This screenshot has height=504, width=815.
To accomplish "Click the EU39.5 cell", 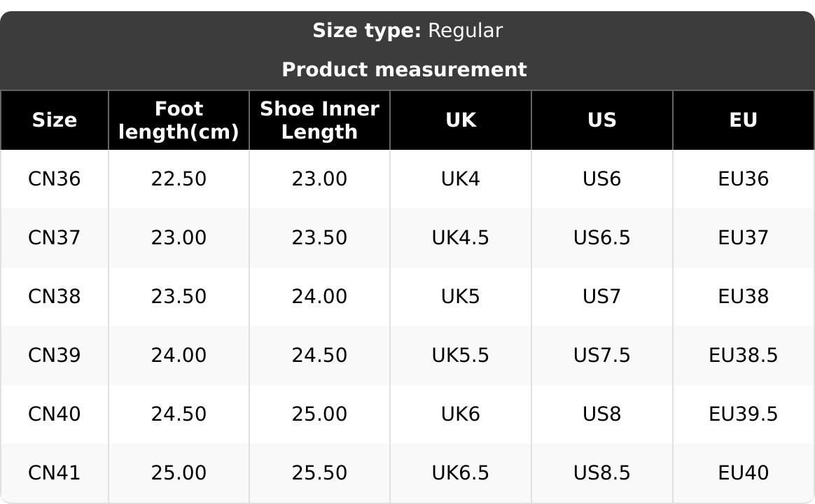I will pos(743,414).
